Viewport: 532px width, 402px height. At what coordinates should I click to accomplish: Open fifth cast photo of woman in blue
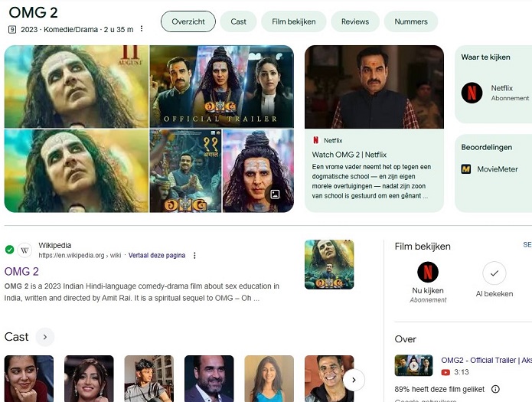pos(269,378)
